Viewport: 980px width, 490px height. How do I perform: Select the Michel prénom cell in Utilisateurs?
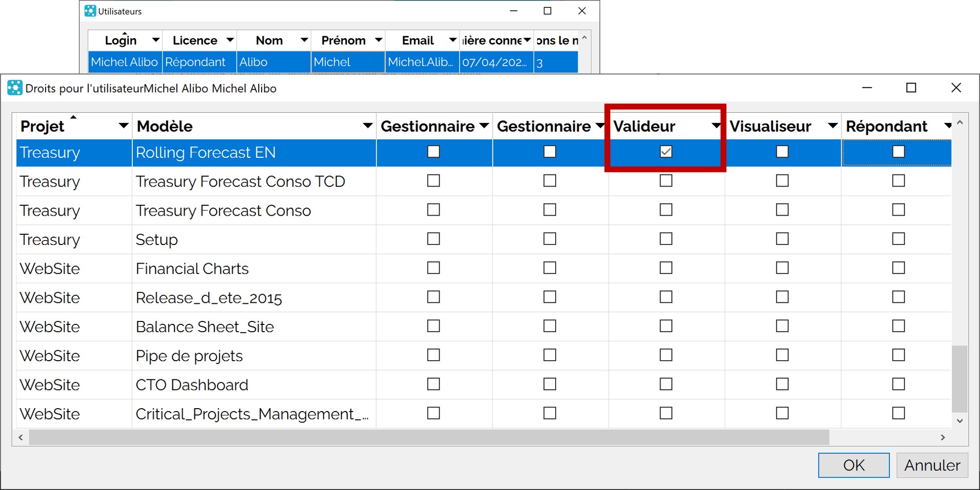click(x=348, y=62)
